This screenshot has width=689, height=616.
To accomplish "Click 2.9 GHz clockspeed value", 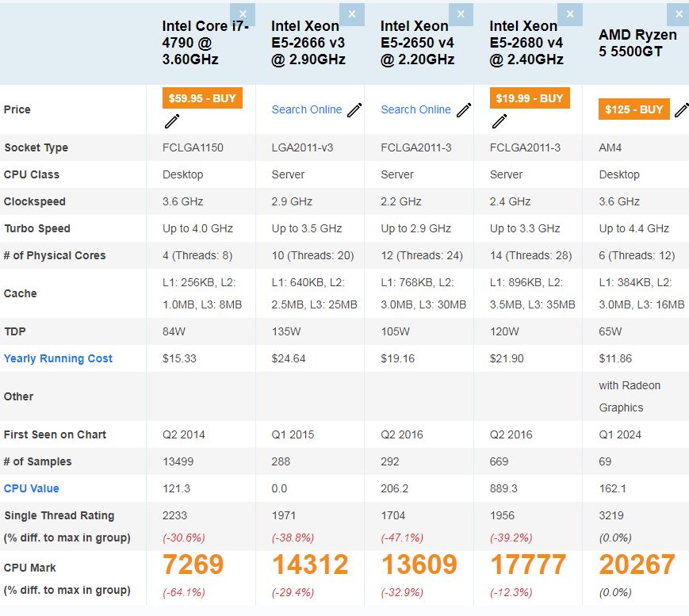I will [x=292, y=201].
